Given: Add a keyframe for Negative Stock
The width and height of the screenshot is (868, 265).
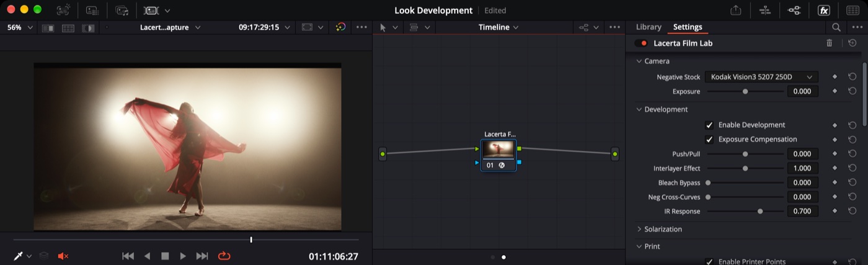Looking at the screenshot, I should point(835,77).
